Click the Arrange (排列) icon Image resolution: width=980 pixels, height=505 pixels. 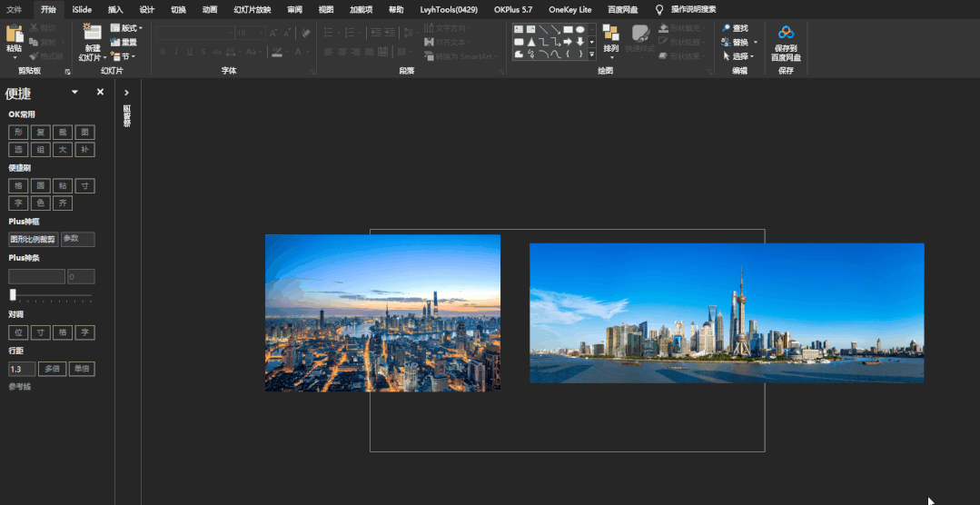click(x=610, y=35)
